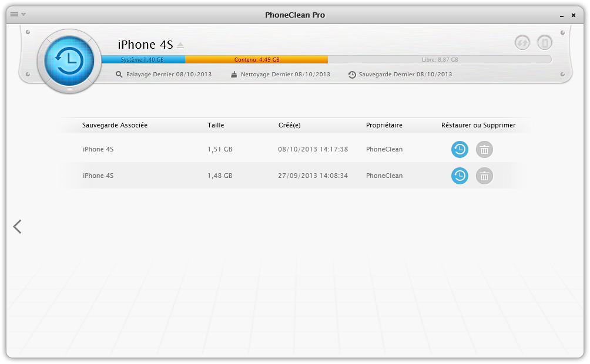Restore the 08/10/2013 14:17:38 backup
590x364 pixels.
point(460,149)
